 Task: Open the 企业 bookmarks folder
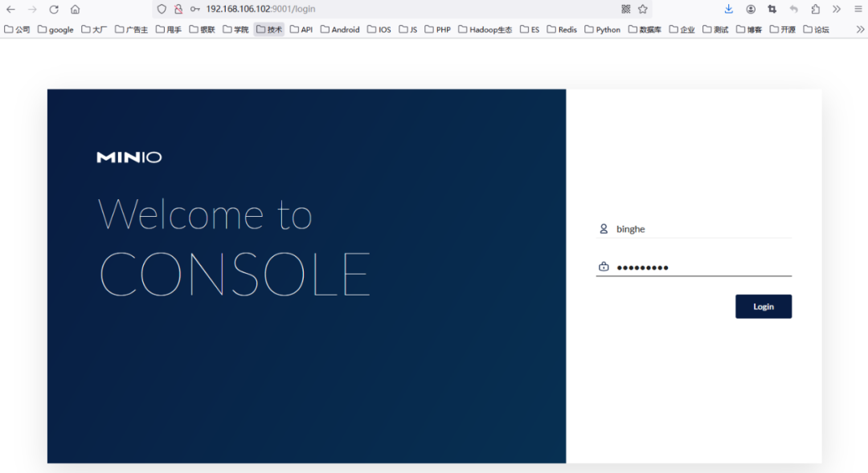click(682, 30)
